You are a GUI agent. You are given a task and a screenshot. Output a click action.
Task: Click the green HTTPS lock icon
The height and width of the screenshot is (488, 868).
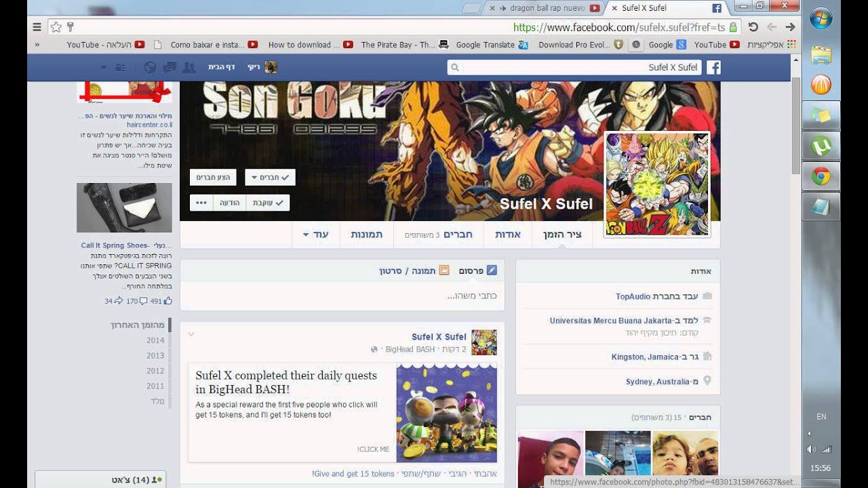(x=733, y=27)
